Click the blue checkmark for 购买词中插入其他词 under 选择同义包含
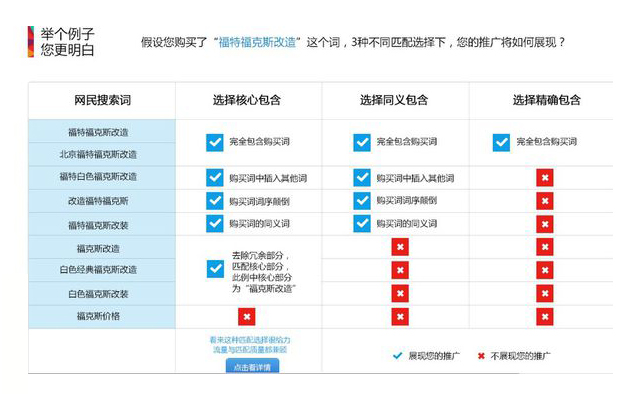 [x=362, y=178]
